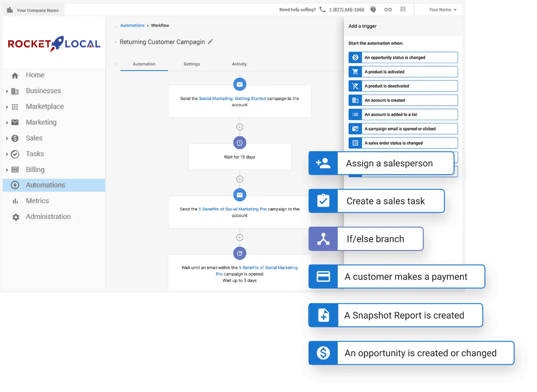Click the pencil icon to rename campaign

[210, 42]
